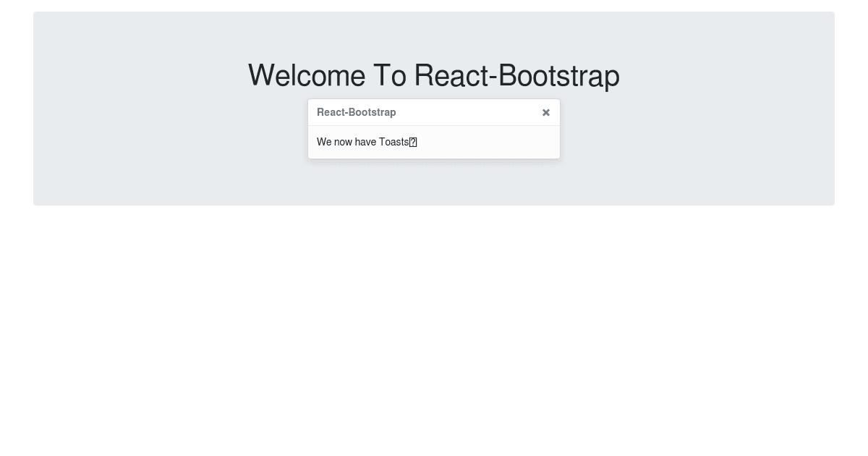Dismiss the toast with the X icon
The image size is (868, 456).
coord(546,112)
